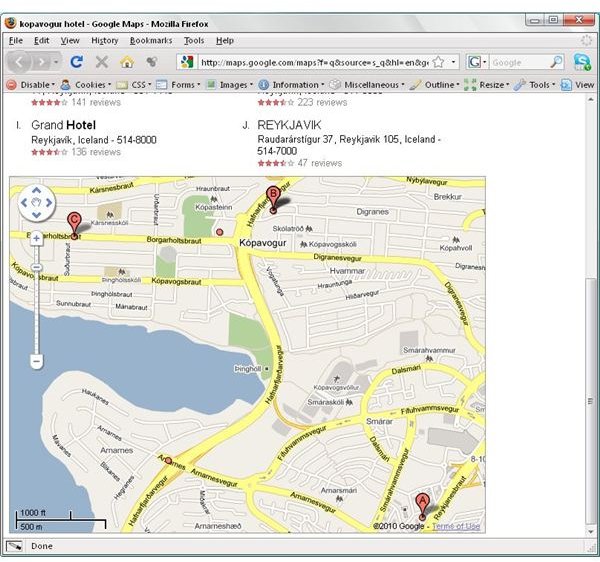Open the search engine selector dropdown
Viewport: 600px width, 562px height.
point(477,62)
